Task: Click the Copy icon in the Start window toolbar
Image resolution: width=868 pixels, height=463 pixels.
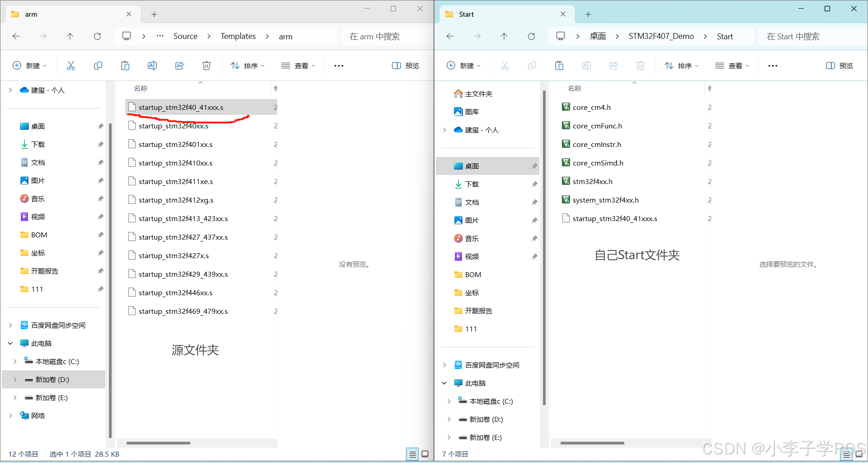Action: tap(532, 66)
